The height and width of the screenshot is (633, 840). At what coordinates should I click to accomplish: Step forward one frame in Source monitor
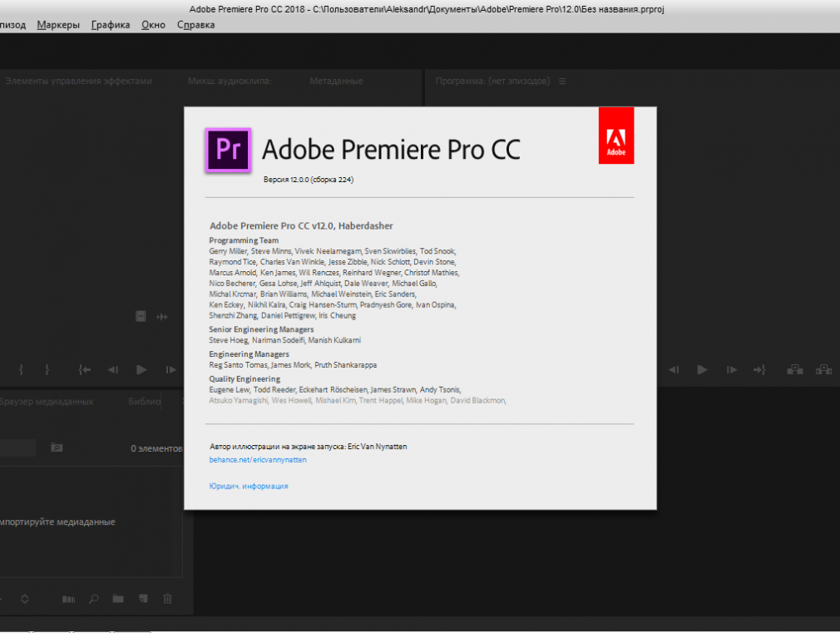coord(170,370)
